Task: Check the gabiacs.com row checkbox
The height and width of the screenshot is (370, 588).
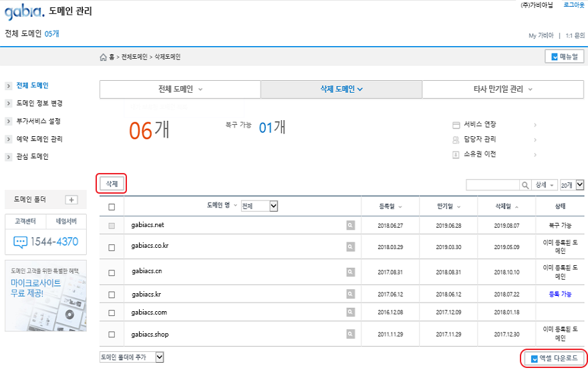Action: [x=112, y=313]
